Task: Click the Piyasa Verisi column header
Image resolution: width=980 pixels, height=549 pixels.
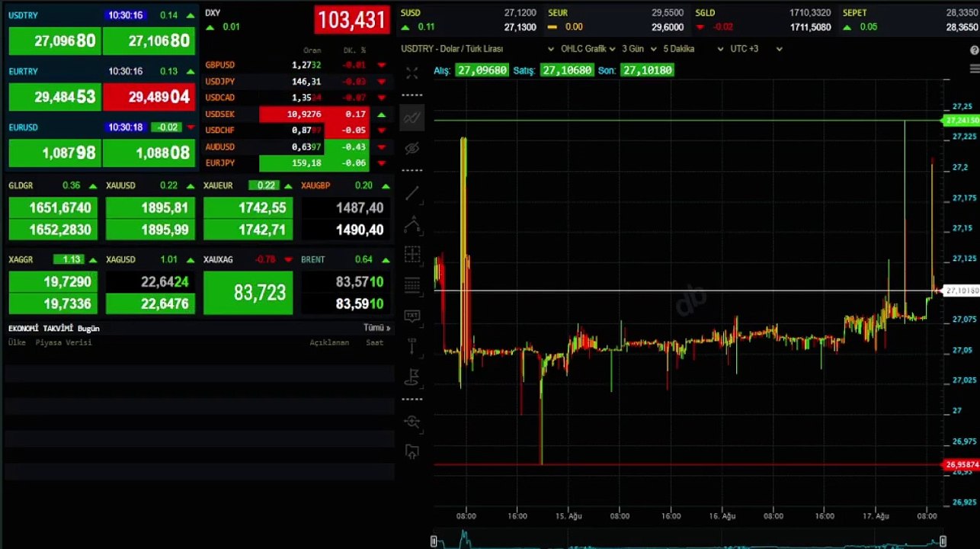Action: (x=63, y=342)
